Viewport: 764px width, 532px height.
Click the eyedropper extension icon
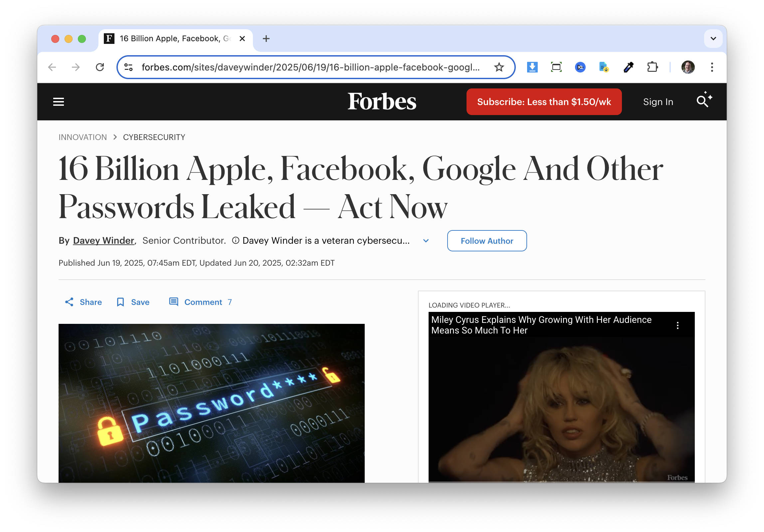(628, 67)
